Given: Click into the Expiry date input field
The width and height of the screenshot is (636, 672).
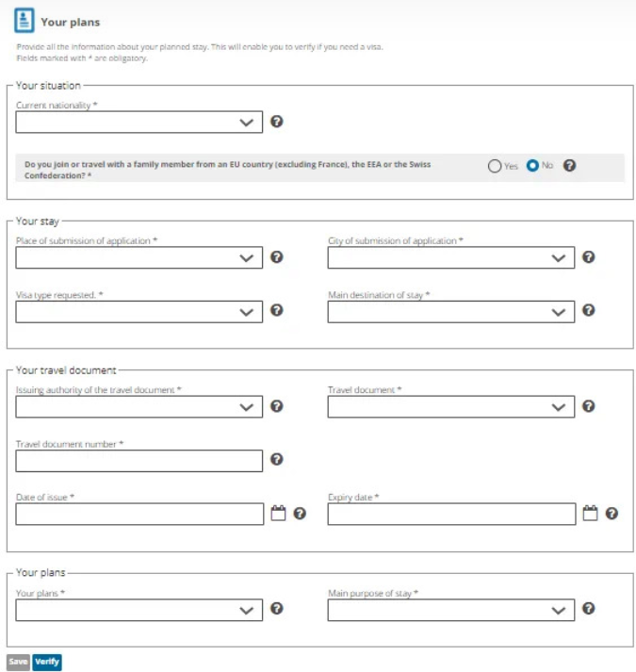Looking at the screenshot, I should pyautogui.click(x=451, y=514).
